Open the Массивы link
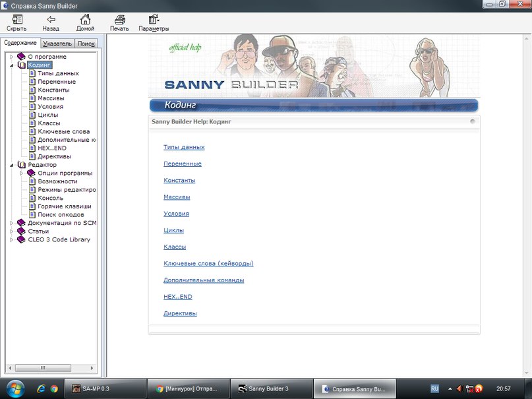 pos(177,197)
